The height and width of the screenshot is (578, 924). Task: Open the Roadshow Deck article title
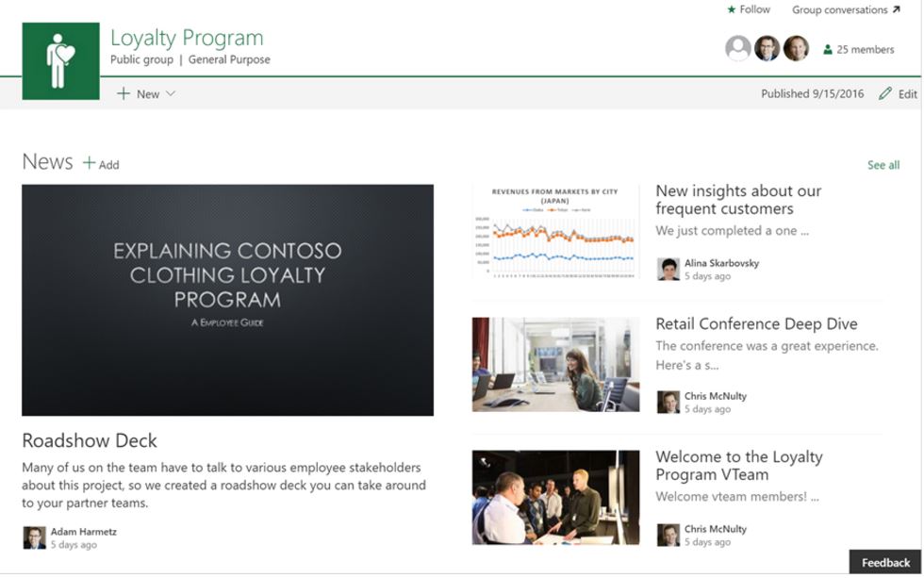[x=90, y=440]
